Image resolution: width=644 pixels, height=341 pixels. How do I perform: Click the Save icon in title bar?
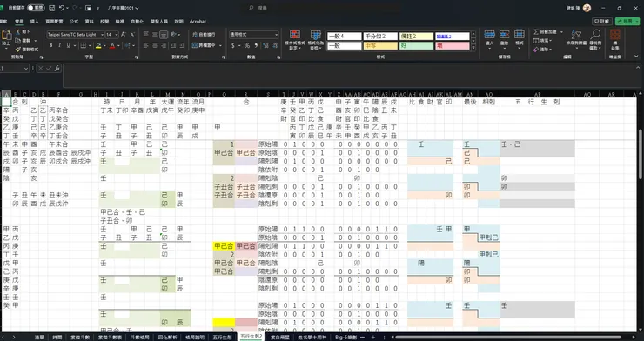(x=51, y=8)
